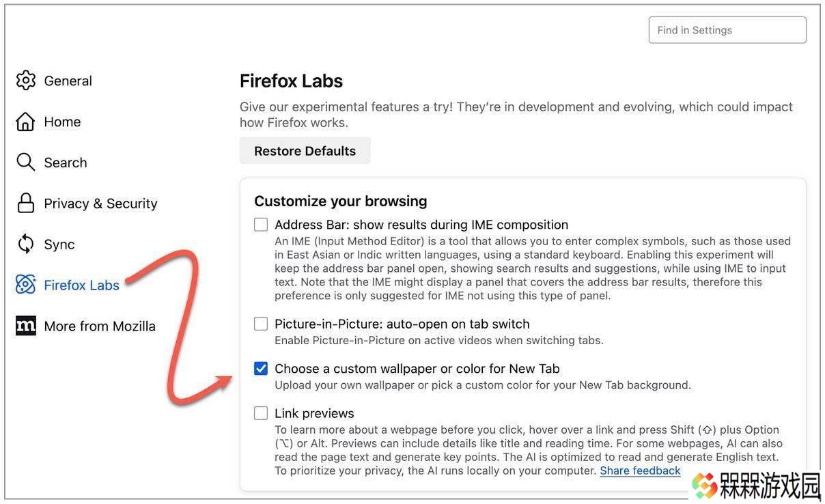Open the Share feedback link

click(x=640, y=471)
